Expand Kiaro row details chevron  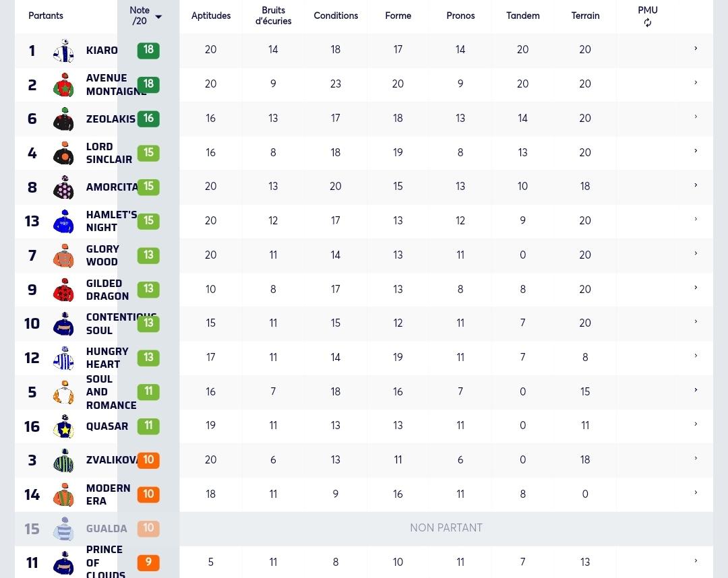pyautogui.click(x=696, y=49)
